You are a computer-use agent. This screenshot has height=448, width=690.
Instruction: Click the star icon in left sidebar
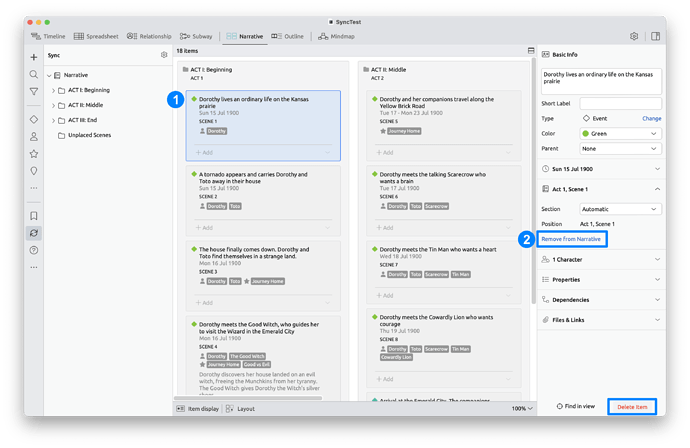[x=34, y=154]
